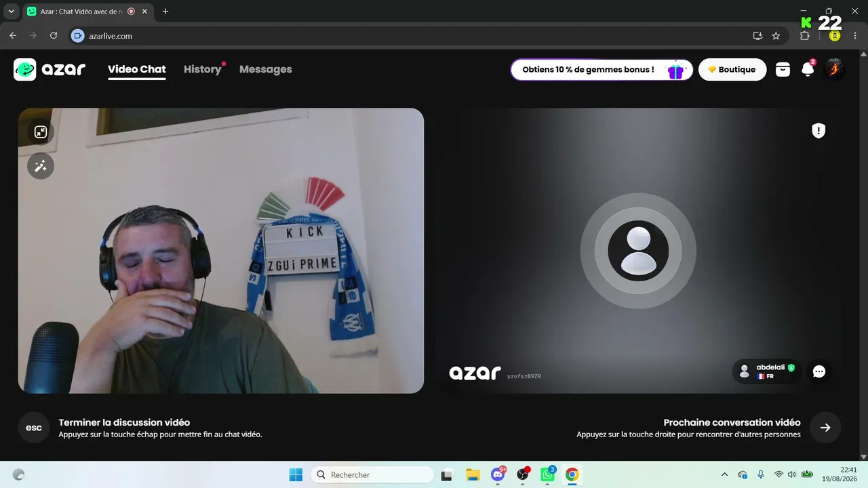The width and height of the screenshot is (868, 488).
Task: Click the 'Obtiens 10 % de gemmes bonus' banner
Action: pos(601,69)
